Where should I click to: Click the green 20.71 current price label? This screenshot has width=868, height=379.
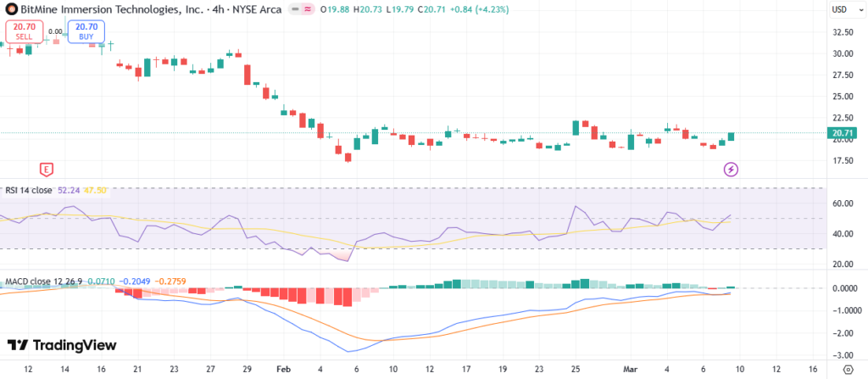[x=843, y=133]
